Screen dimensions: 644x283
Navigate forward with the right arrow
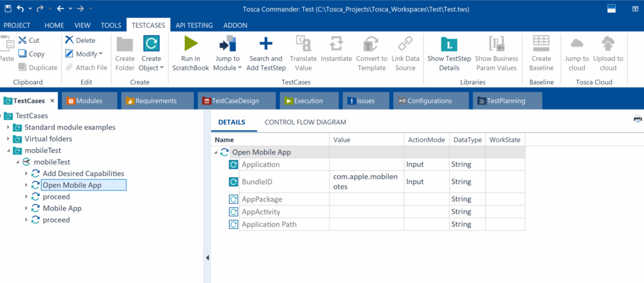tap(80, 9)
